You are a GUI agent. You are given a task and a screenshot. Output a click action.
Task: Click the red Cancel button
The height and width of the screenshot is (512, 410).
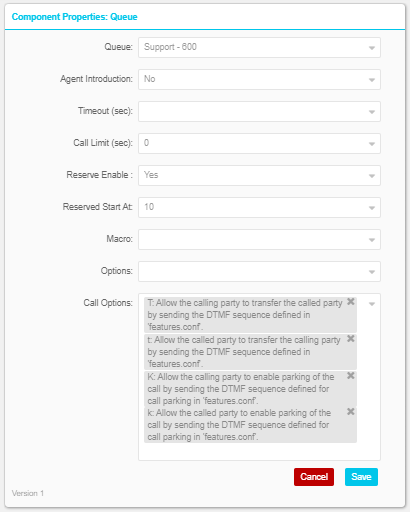click(314, 477)
